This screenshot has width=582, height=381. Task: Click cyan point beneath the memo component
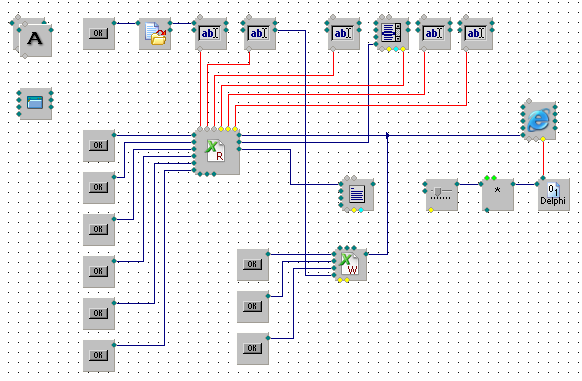point(361,210)
